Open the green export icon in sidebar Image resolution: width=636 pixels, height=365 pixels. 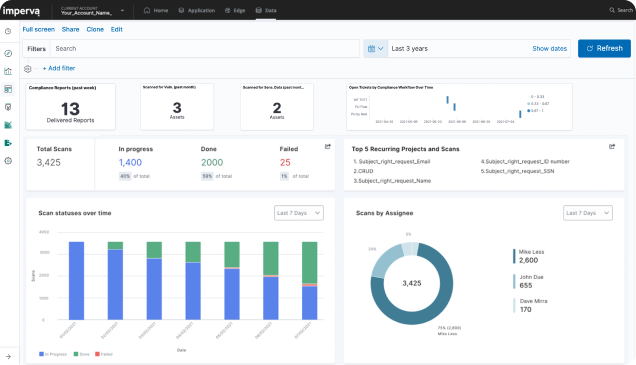tap(8, 143)
